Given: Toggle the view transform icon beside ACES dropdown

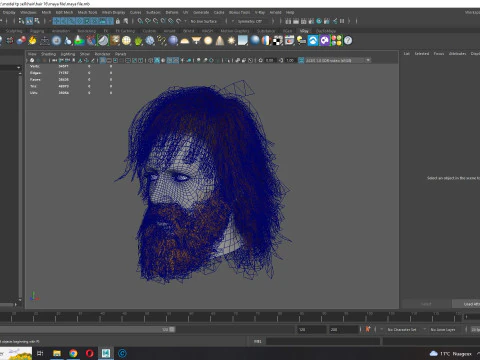Looking at the screenshot, I should click(301, 60).
